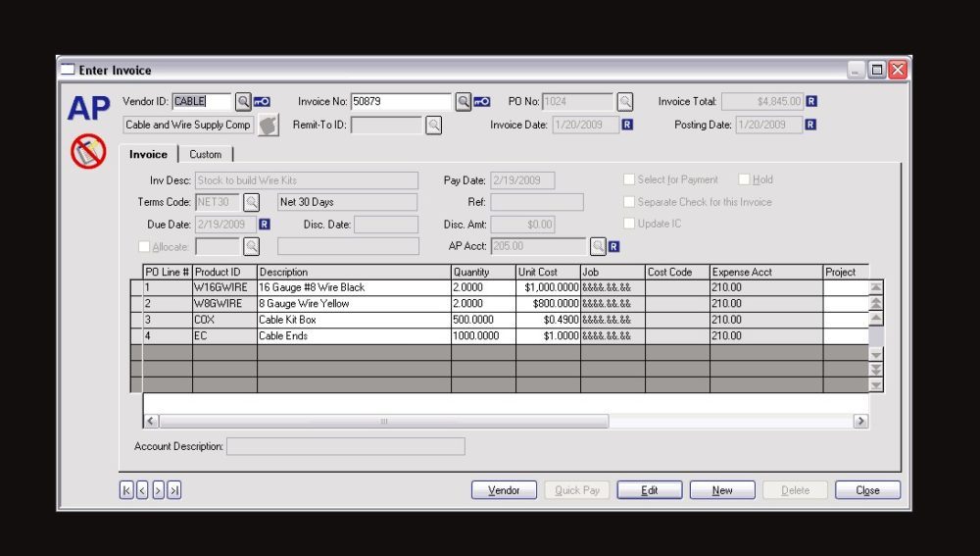This screenshot has width=980, height=556.
Task: Click the Terms Code lookup magnifier
Action: point(252,202)
